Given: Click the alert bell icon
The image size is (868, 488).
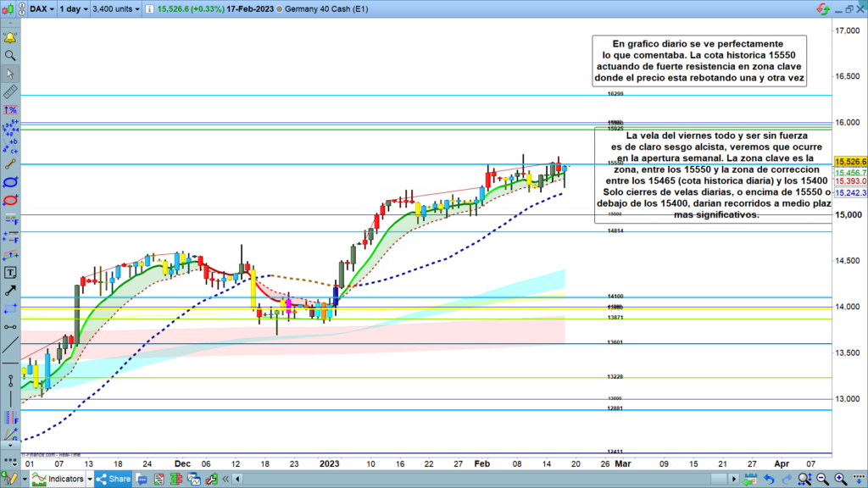Looking at the screenshot, I should (10, 38).
